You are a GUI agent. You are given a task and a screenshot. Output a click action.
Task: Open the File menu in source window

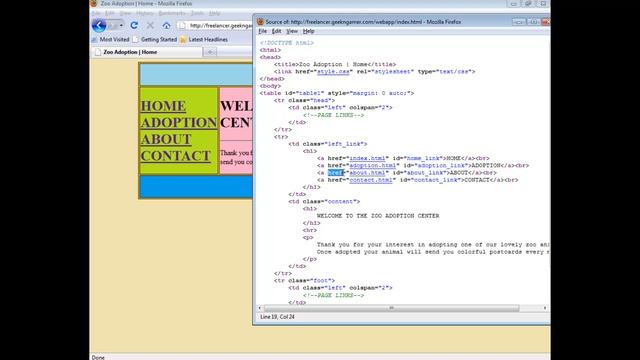(262, 31)
